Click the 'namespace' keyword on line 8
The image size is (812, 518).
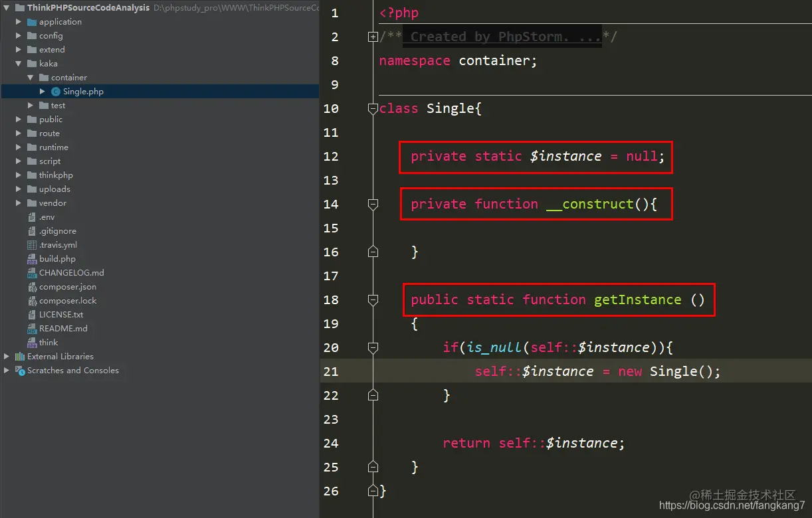[415, 61]
